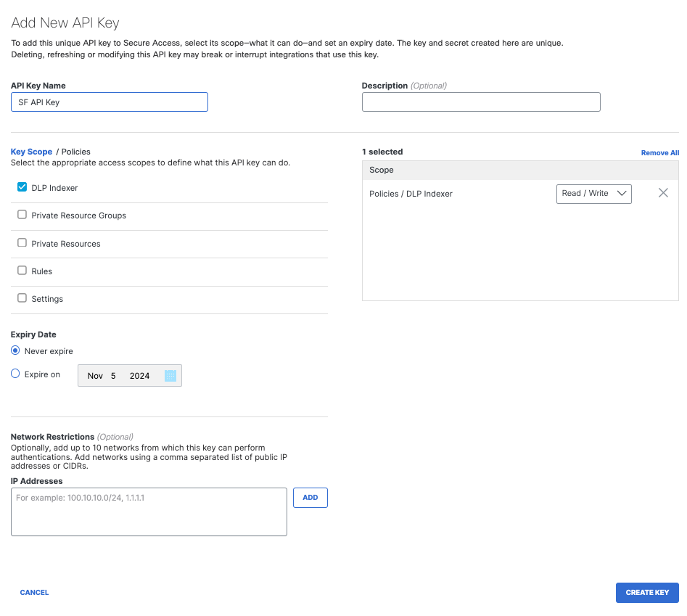687x616 pixels.
Task: Open the Read / Write permission dropdown
Action: pyautogui.click(x=593, y=194)
